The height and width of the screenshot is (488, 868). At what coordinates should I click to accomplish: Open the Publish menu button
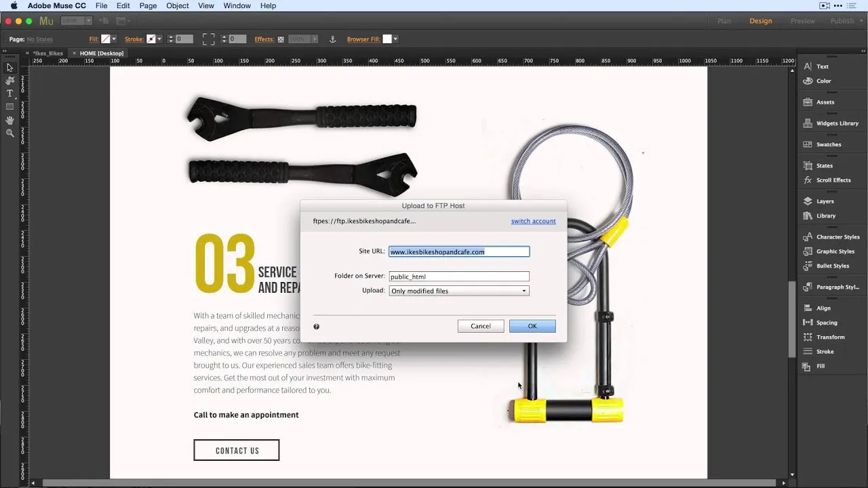tap(846, 21)
